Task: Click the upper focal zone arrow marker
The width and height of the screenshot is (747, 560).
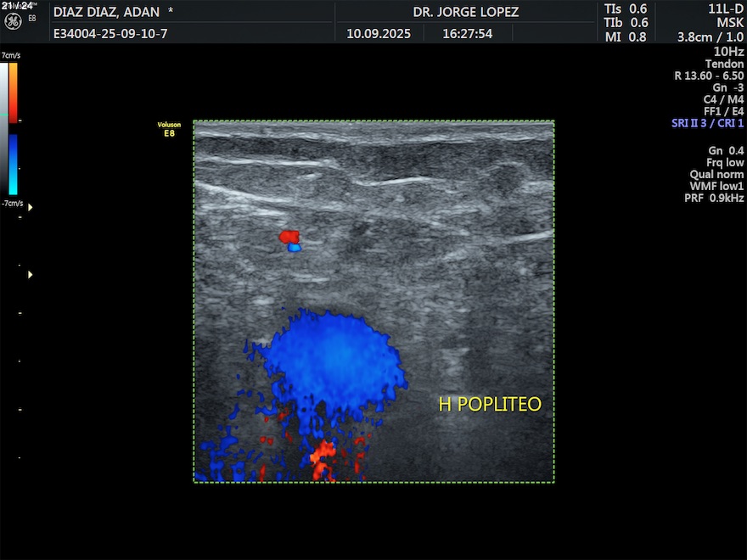Action: coord(31,206)
